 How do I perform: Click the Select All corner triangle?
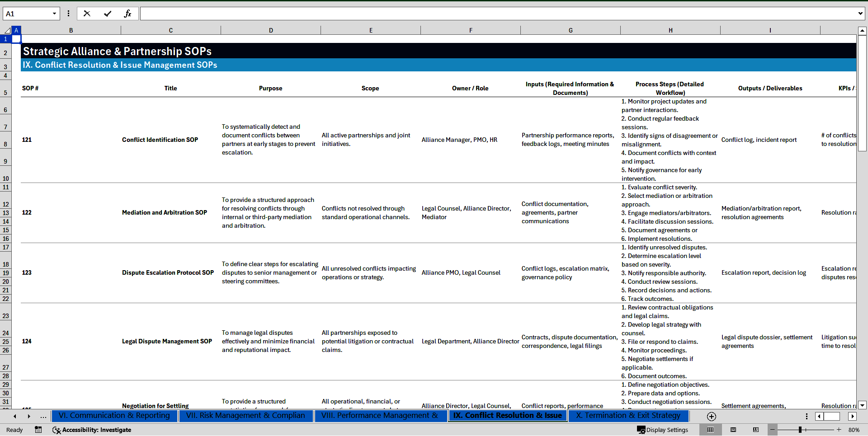(x=7, y=30)
